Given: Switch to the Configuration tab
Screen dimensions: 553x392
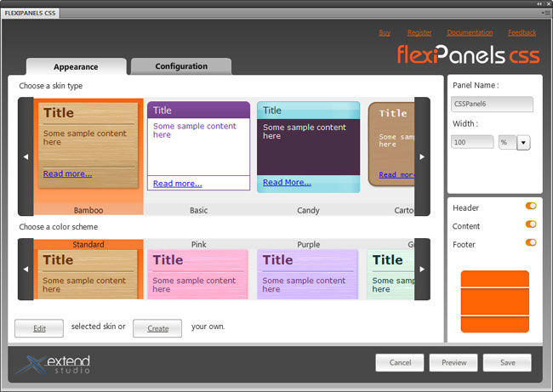Looking at the screenshot, I should pyautogui.click(x=181, y=66).
